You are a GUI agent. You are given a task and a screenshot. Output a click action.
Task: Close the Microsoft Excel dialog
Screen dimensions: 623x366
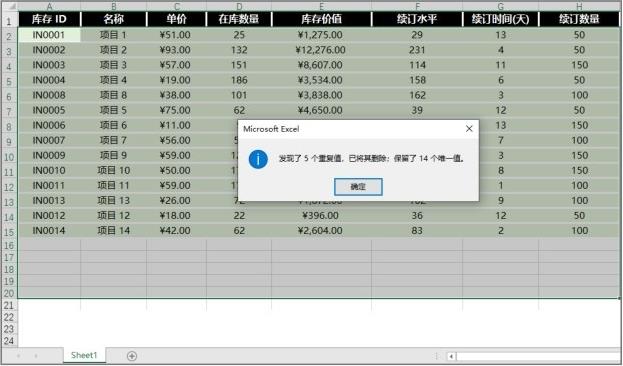pyautogui.click(x=469, y=129)
